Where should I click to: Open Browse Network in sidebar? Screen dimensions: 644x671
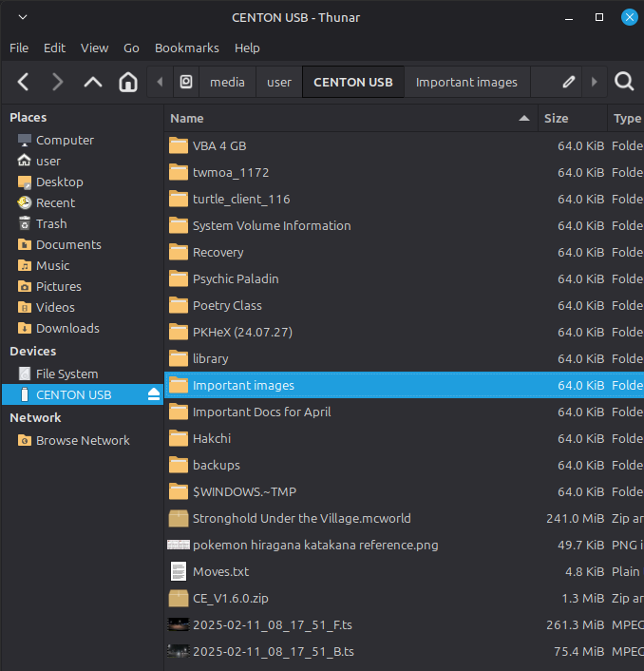(x=83, y=440)
